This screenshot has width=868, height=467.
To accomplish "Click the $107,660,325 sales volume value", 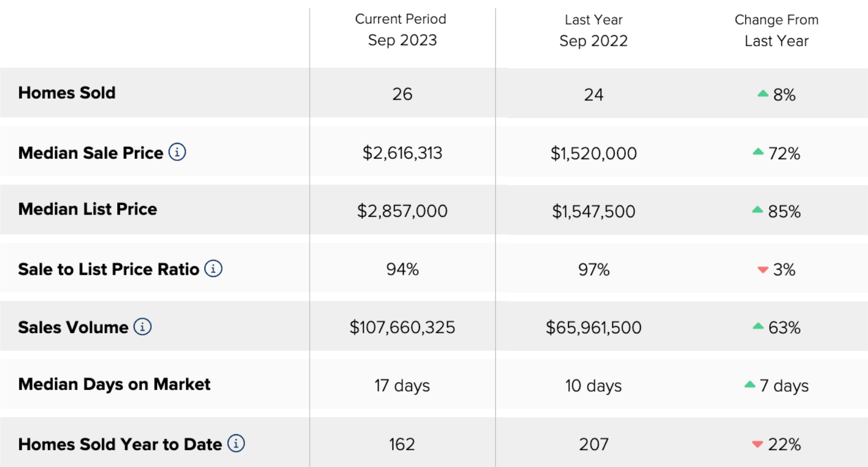I will coord(402,327).
